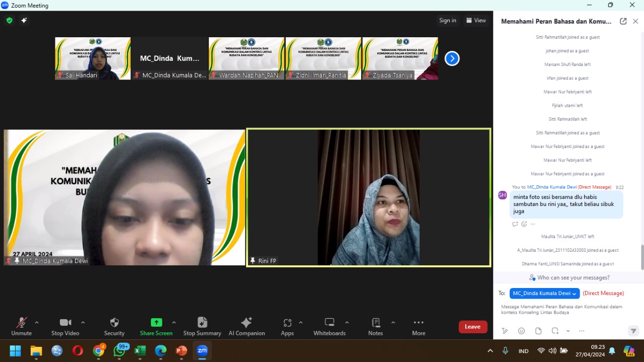The width and height of the screenshot is (644, 362).
Task: Open chat text formatting tool
Action: 505,331
